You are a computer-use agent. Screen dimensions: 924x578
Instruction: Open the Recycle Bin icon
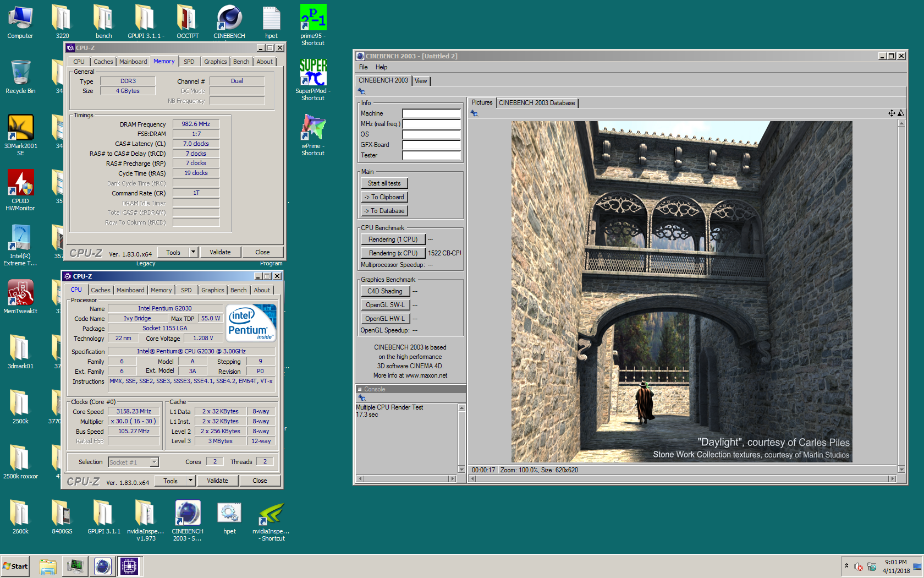click(20, 77)
